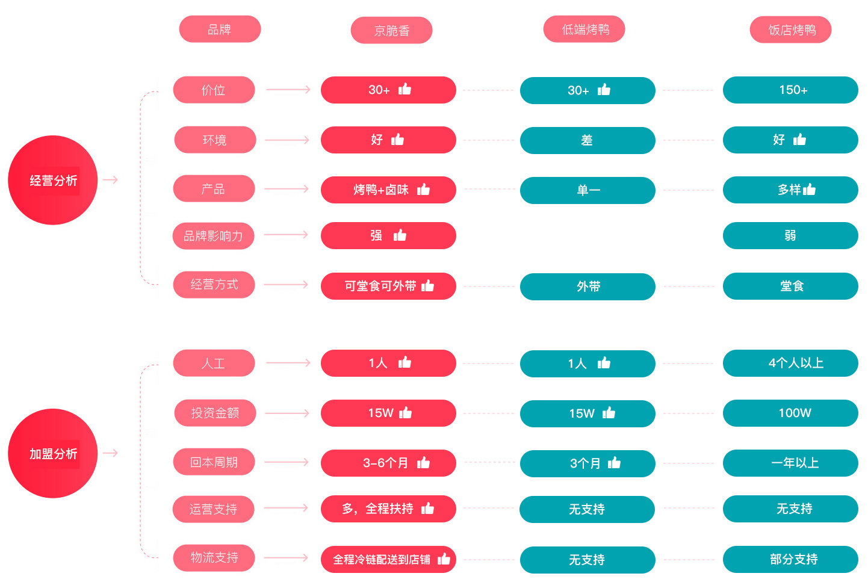Image resolution: width=868 pixels, height=588 pixels.
Task: Select the 饭店烤鸭 column header
Action: tap(790, 30)
